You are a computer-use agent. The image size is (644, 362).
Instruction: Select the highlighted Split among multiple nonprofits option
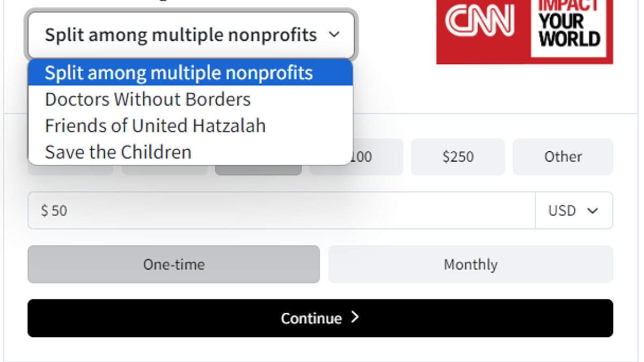[179, 72]
